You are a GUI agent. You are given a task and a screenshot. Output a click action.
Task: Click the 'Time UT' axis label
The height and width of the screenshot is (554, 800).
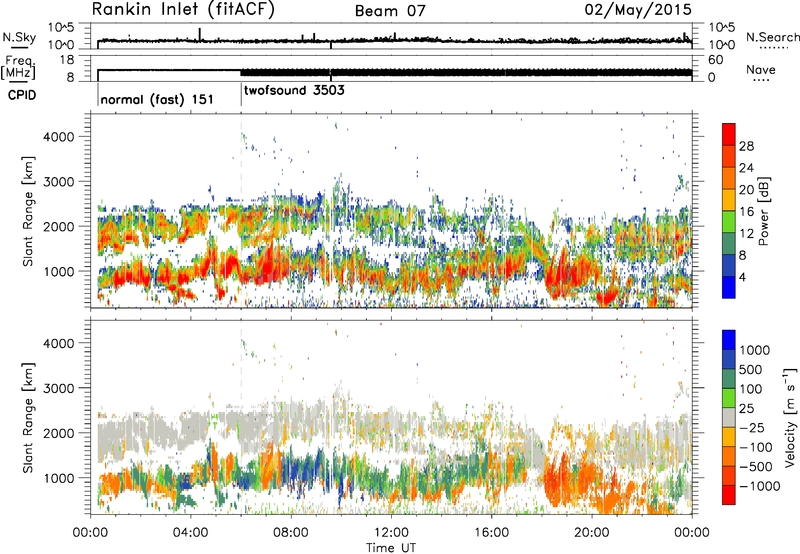point(391,547)
